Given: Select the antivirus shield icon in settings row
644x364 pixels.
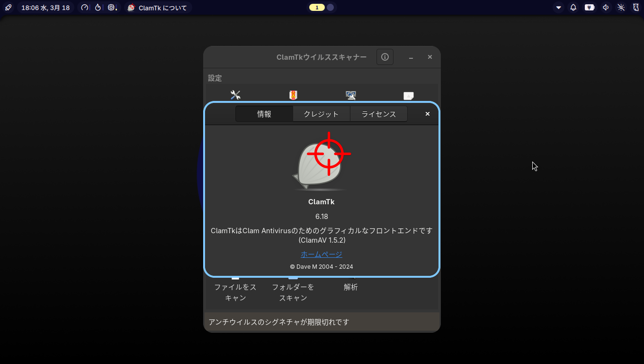Looking at the screenshot, I should point(293,95).
